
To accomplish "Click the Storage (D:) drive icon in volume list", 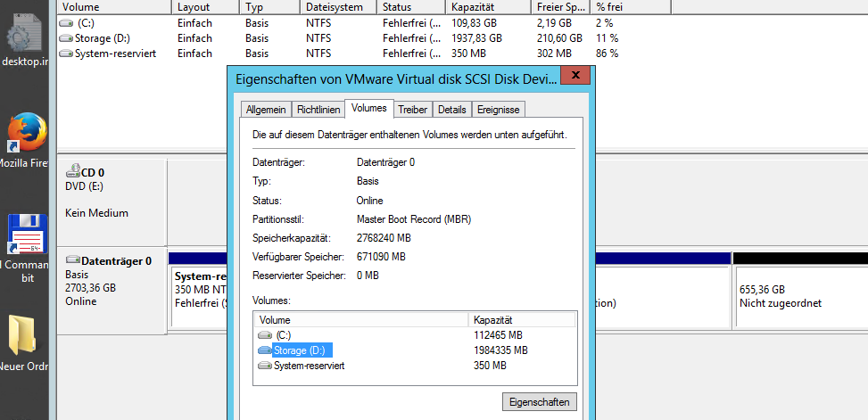I will click(x=66, y=38).
